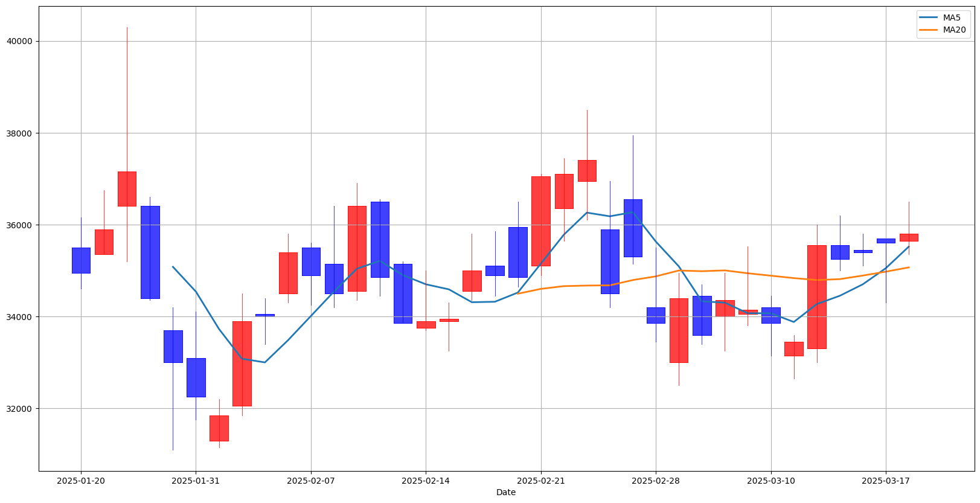
Task: Select the 2025-02-21 date label
Action: [x=541, y=481]
